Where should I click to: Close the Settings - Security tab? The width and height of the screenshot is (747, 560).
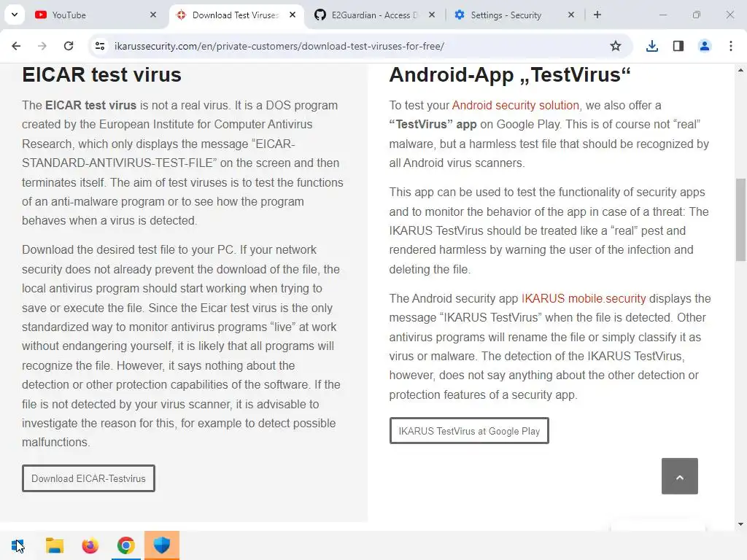pyautogui.click(x=571, y=15)
